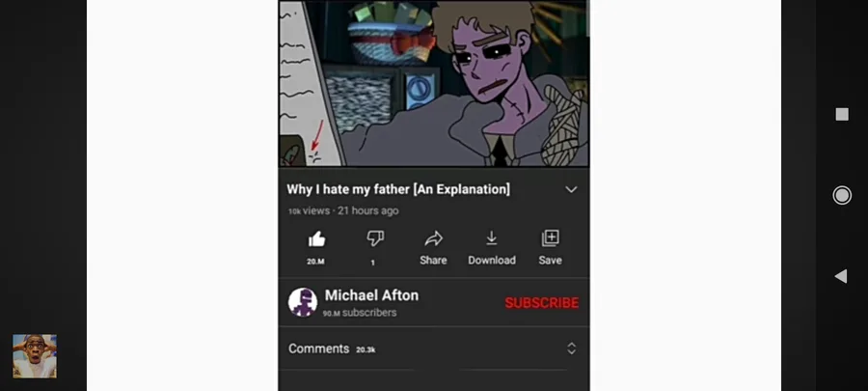Tap the Android back triangle button
Screen dimensions: 868x391
841,276
